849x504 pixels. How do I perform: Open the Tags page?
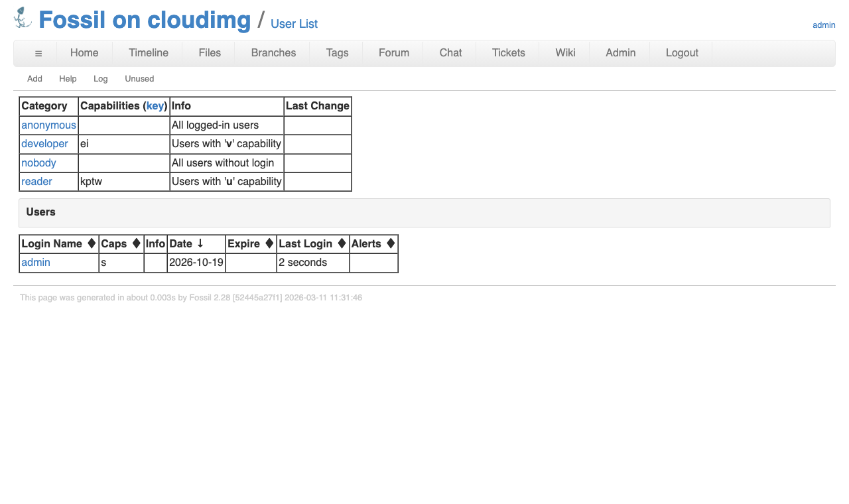tap(337, 53)
